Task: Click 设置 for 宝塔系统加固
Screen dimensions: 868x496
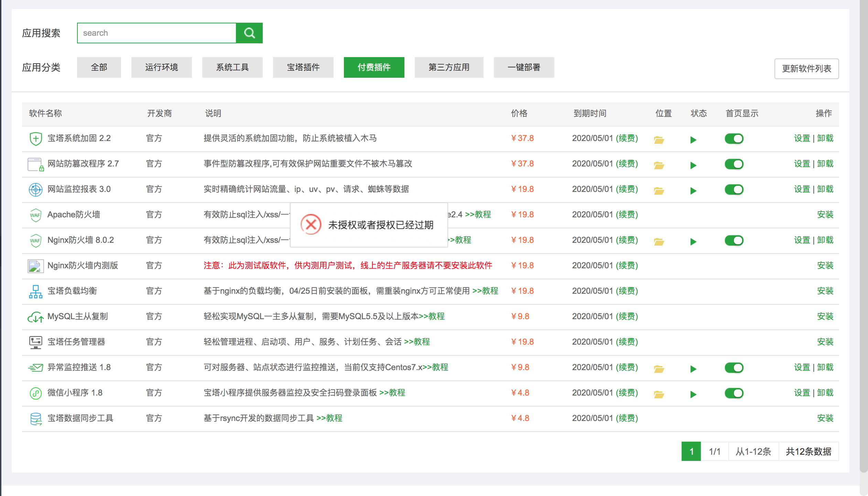Action: (x=802, y=138)
